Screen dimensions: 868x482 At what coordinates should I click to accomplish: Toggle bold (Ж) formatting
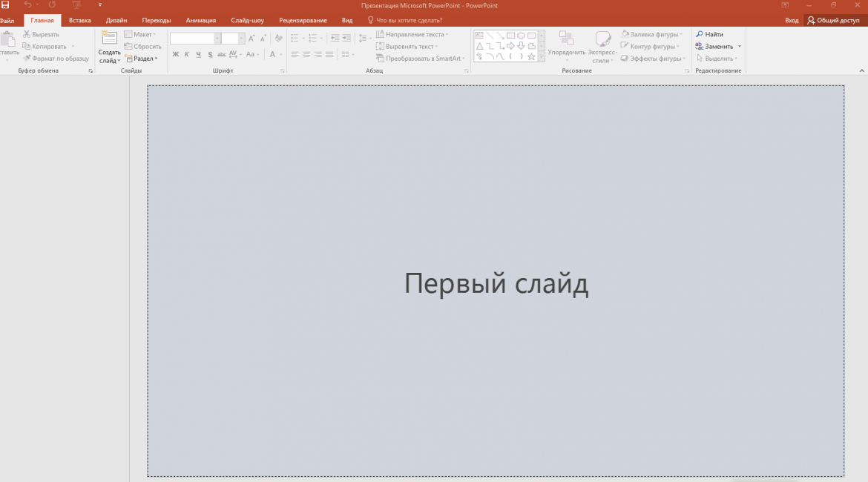[176, 54]
